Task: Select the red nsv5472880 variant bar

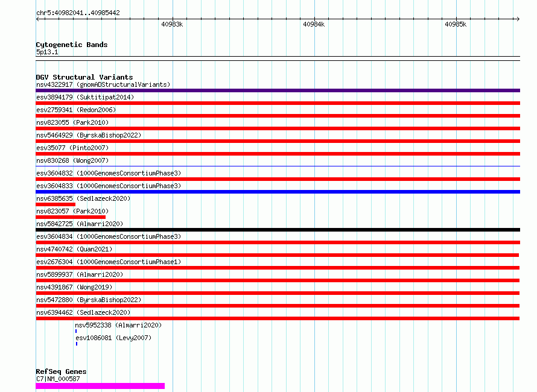Action: coord(278,306)
